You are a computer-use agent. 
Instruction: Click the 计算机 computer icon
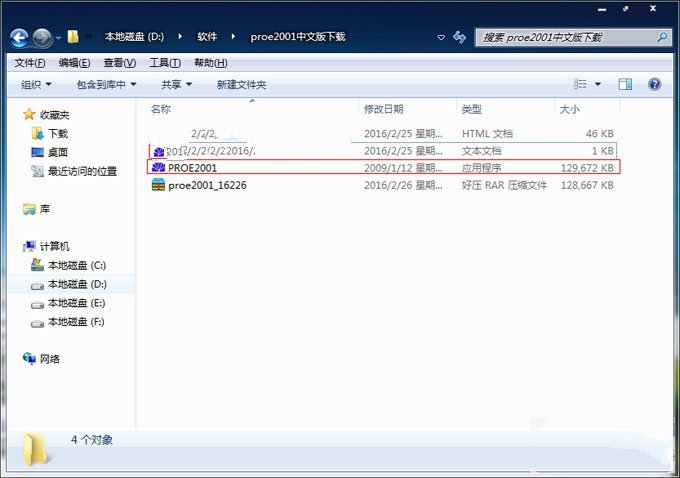coord(29,246)
